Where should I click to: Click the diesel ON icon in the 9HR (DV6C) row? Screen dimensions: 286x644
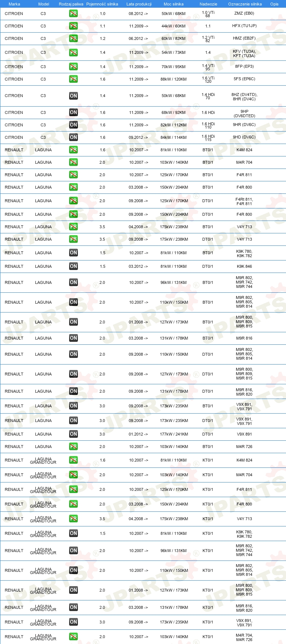[x=73, y=125]
